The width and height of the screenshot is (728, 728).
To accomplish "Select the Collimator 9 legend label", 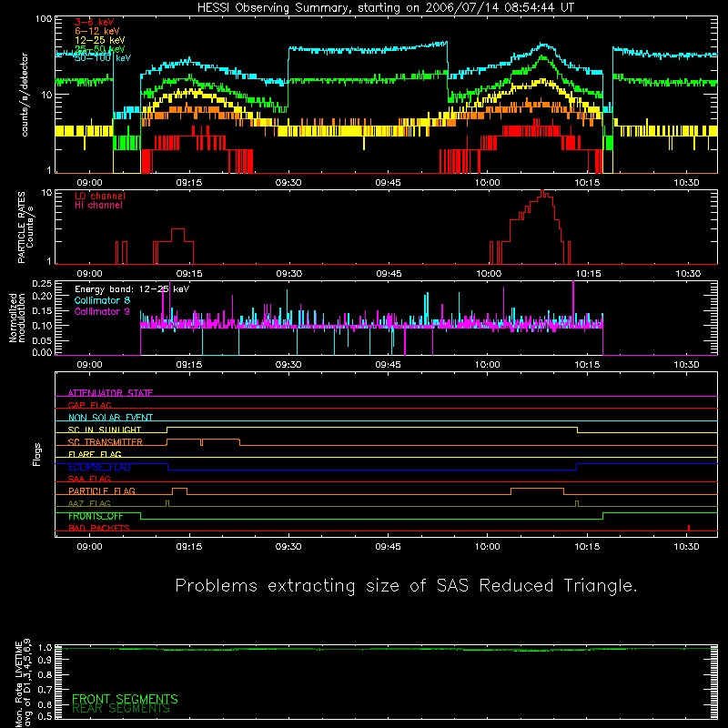I will click(x=102, y=311).
